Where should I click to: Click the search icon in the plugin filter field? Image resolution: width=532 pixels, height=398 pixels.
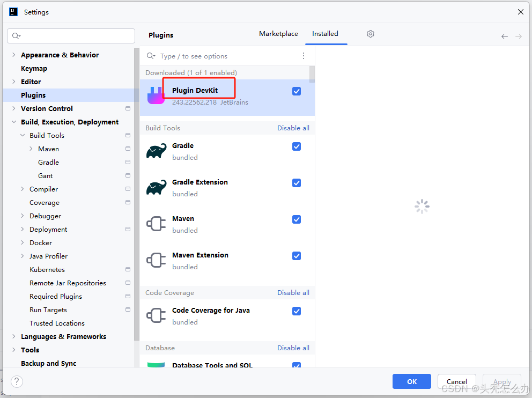151,56
